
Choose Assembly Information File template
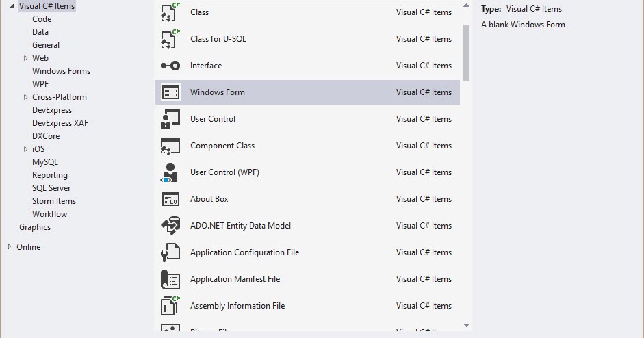click(x=237, y=306)
